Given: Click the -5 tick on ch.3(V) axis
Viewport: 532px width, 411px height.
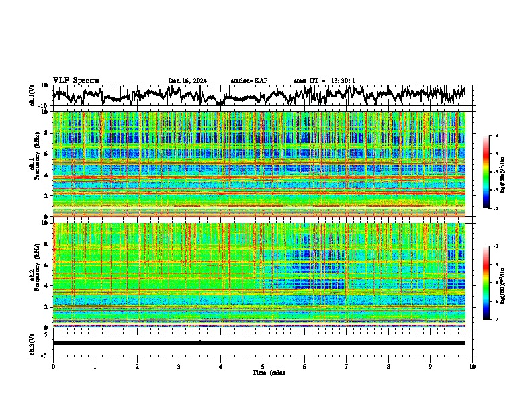Looking at the screenshot, I should coord(46,355).
